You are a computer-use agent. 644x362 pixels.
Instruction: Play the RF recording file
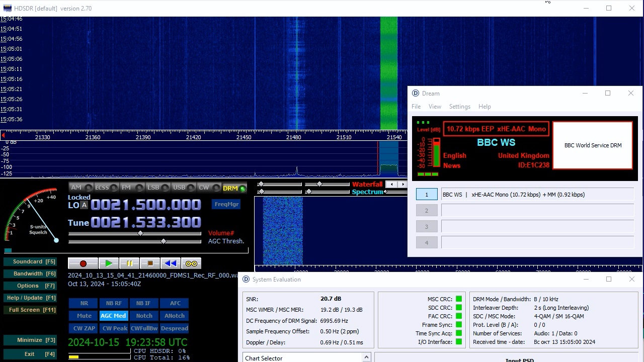pyautogui.click(x=108, y=263)
